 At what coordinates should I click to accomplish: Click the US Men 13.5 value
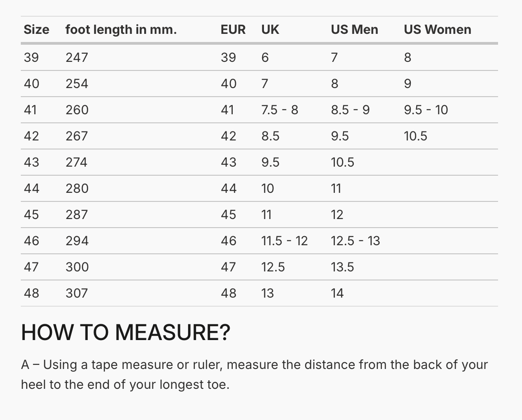[342, 267]
